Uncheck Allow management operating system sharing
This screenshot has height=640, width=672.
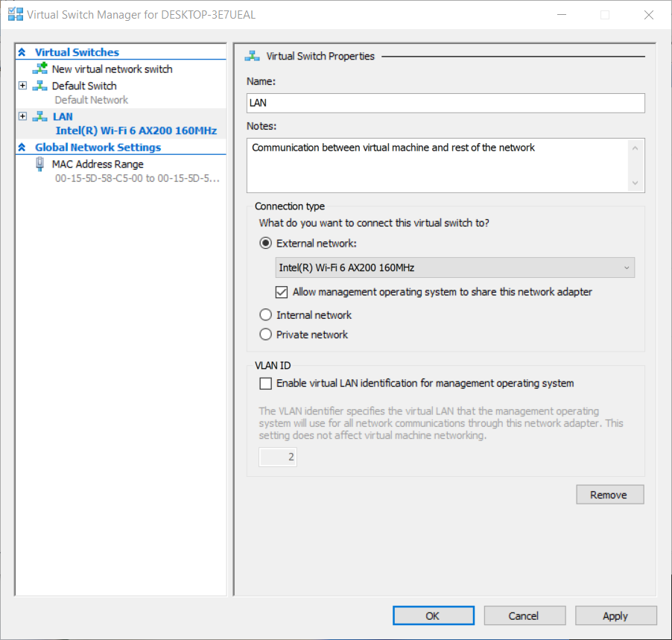click(x=282, y=292)
